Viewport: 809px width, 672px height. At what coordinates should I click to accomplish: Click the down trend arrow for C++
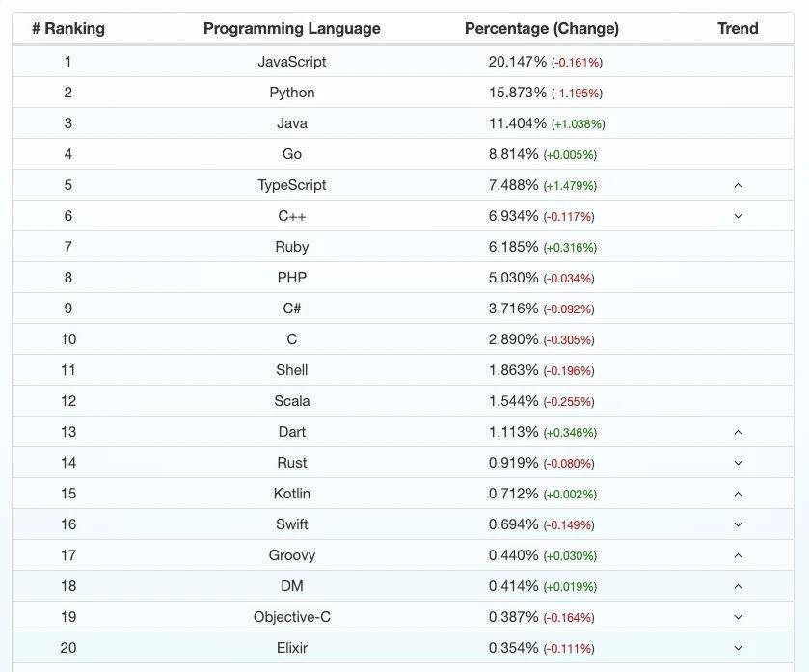[x=738, y=216]
